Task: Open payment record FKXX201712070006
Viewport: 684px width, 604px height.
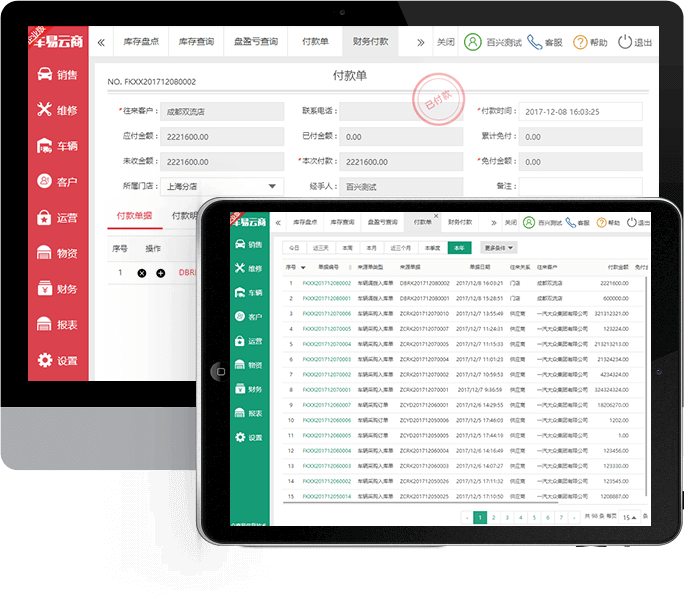Action: (327, 313)
